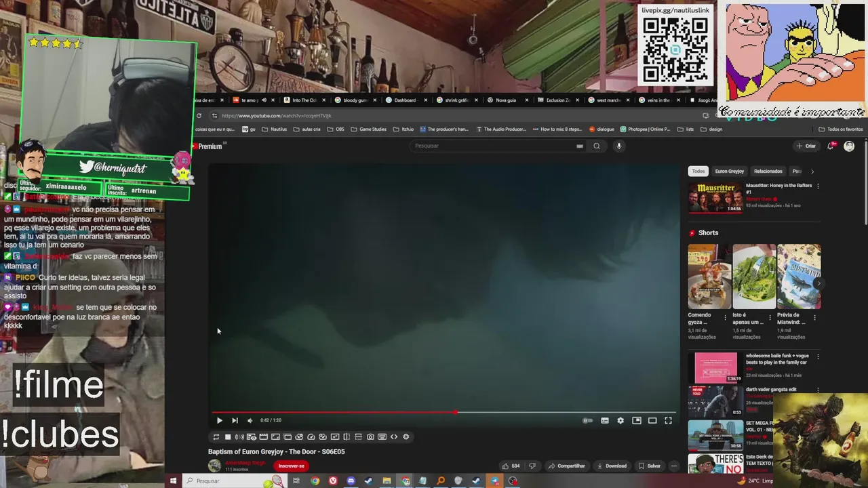Dislike the Euron Greyjoy video
The height and width of the screenshot is (488, 868).
point(532,466)
